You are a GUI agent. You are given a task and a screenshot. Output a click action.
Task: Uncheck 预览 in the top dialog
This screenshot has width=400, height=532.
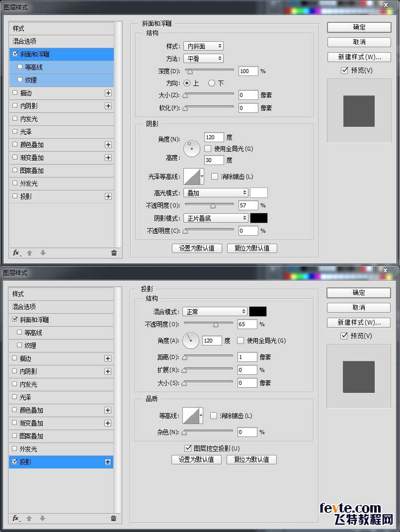[x=344, y=70]
